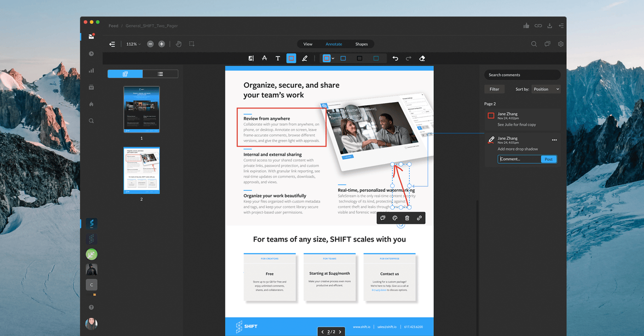The height and width of the screenshot is (336, 644).
Task: Click the annotation popup comment icon
Action: [383, 218]
